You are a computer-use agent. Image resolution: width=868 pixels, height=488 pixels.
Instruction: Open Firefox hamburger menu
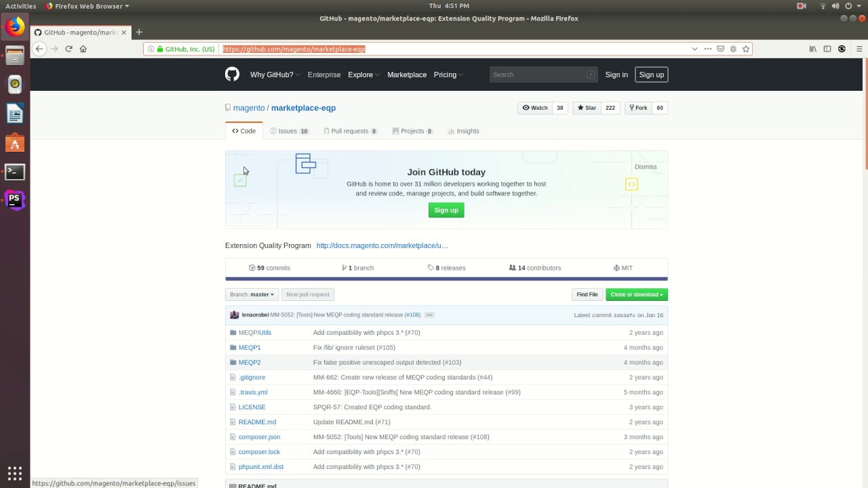(859, 49)
